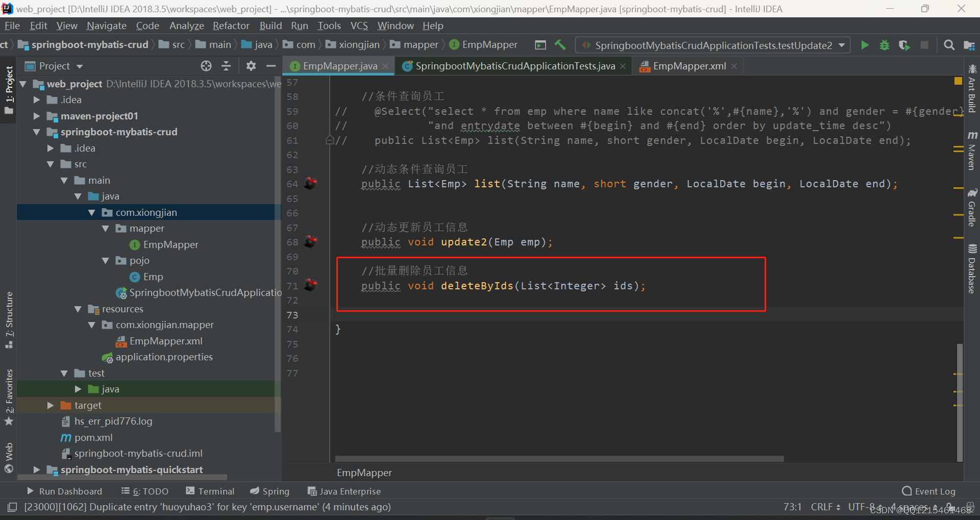980x520 pixels.
Task: Collapse the resources folder node
Action: point(78,309)
